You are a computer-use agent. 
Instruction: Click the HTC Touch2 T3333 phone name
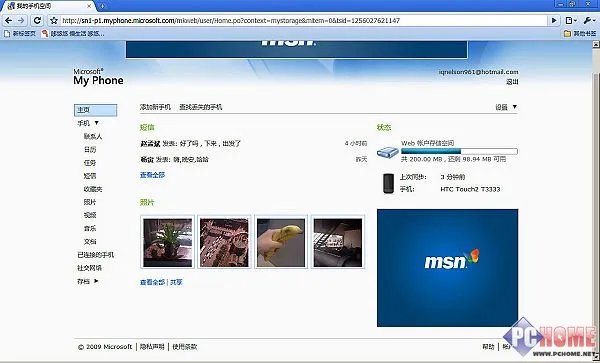click(470, 189)
